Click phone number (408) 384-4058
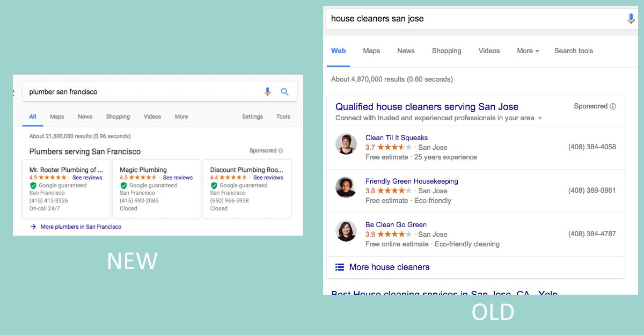This screenshot has width=644, height=335. point(592,147)
